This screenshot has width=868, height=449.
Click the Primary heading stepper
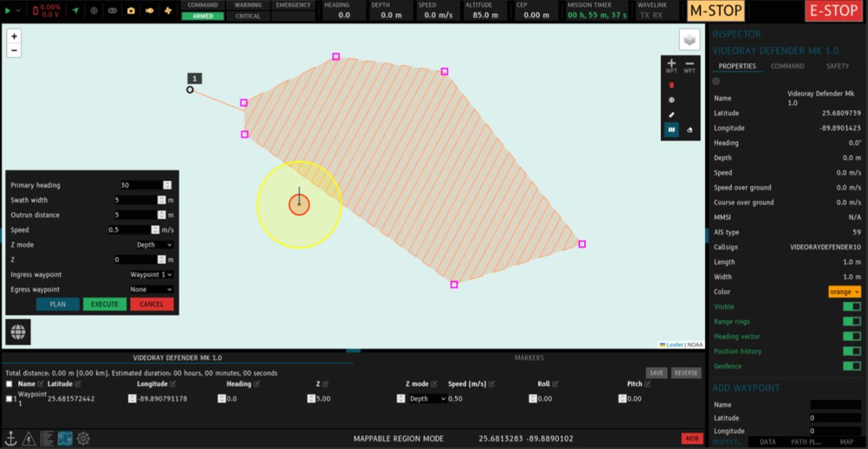coord(167,185)
